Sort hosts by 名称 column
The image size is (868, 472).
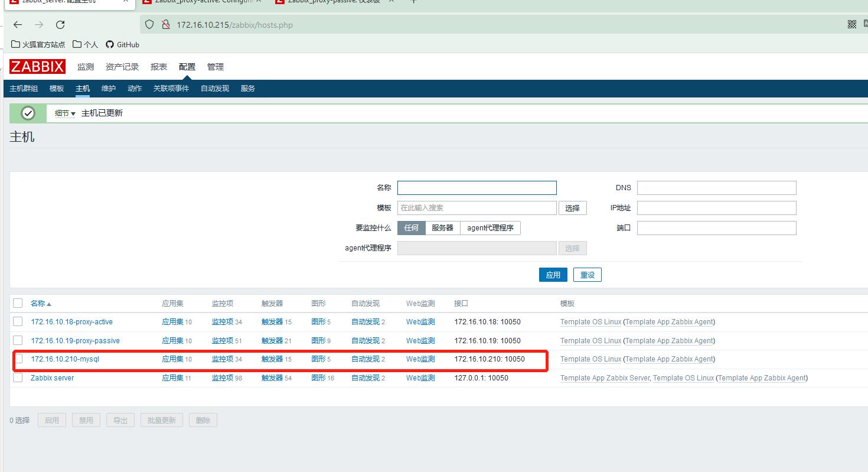[41, 303]
